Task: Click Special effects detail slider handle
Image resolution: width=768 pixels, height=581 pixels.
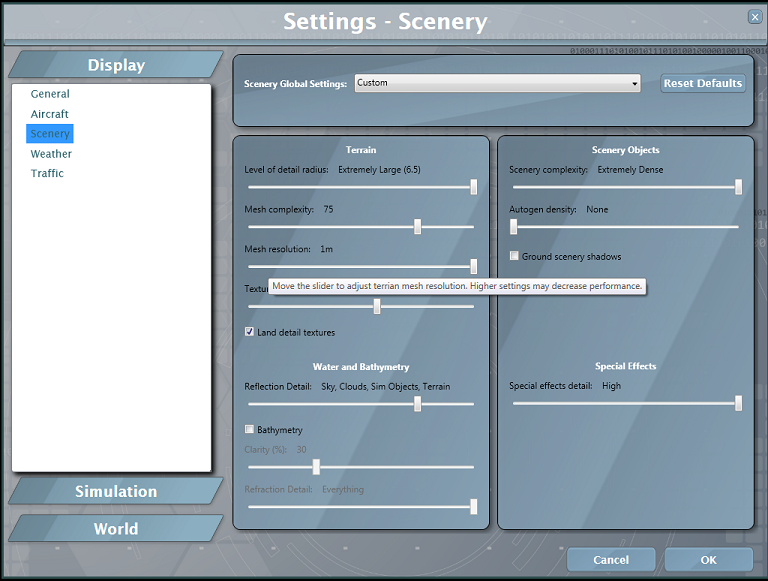Action: pos(738,403)
